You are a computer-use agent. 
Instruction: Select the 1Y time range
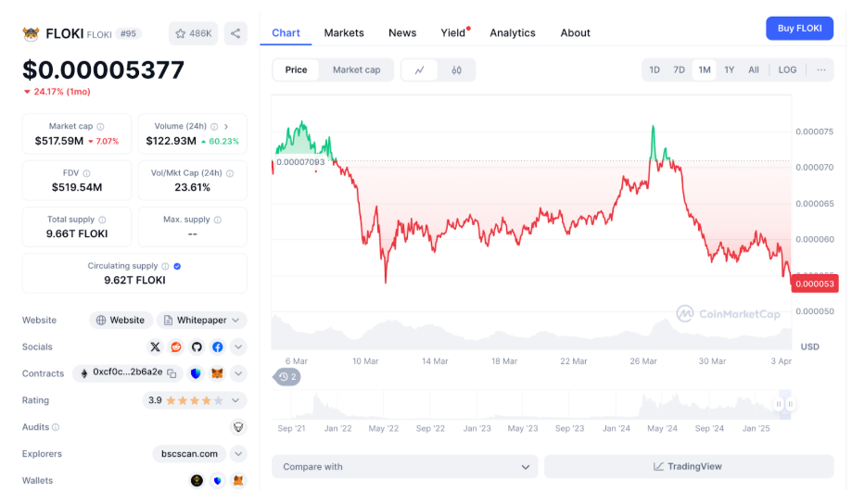(x=730, y=70)
